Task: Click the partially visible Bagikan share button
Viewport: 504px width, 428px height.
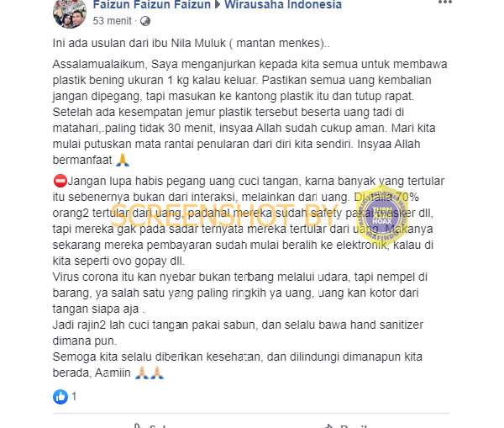Action: 347,425
